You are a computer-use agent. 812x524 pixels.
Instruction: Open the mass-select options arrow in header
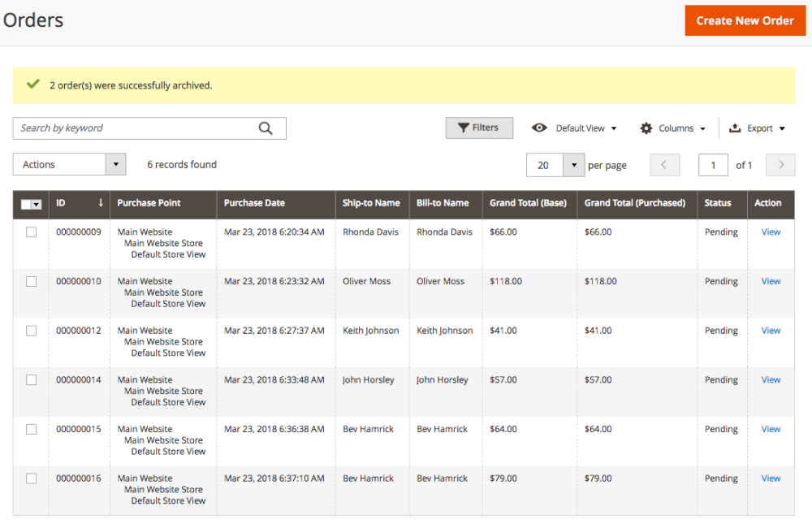(37, 204)
